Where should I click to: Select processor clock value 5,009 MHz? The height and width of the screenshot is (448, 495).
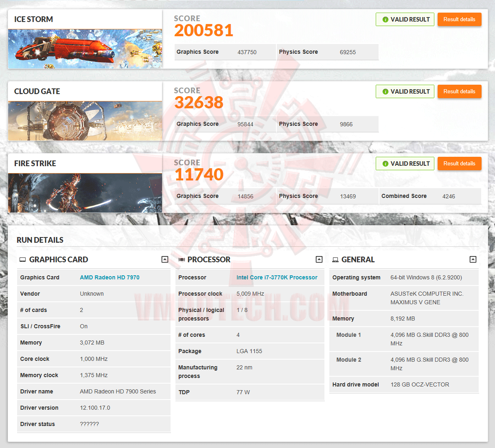click(250, 294)
